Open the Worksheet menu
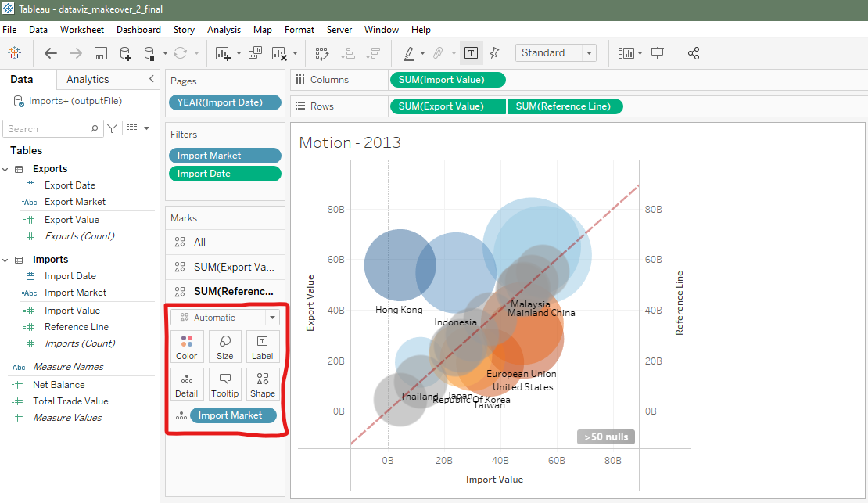The width and height of the screenshot is (868, 503). coord(81,30)
